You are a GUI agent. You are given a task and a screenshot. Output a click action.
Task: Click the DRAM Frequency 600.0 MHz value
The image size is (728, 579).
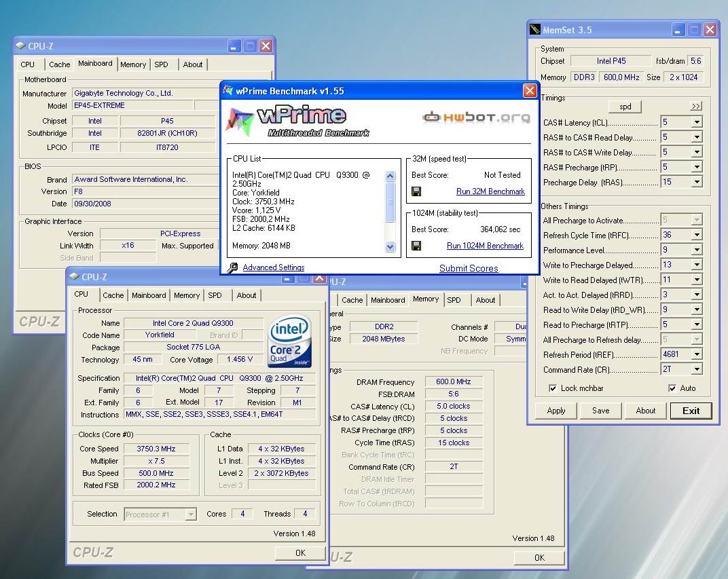[x=453, y=382]
